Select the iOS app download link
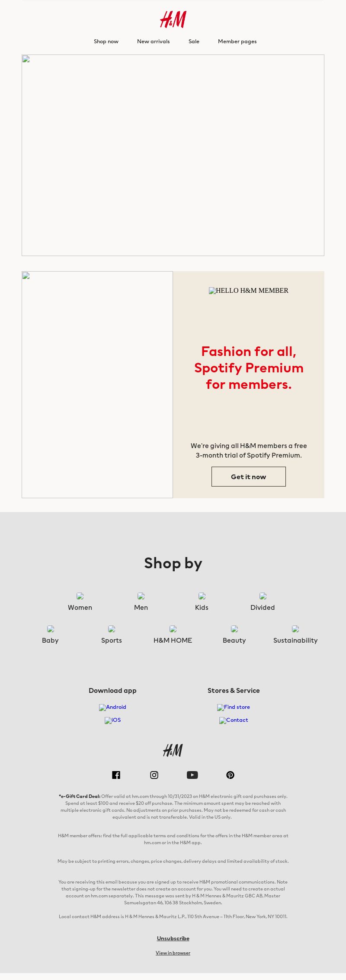Screen dimensions: 346x980 pos(112,720)
